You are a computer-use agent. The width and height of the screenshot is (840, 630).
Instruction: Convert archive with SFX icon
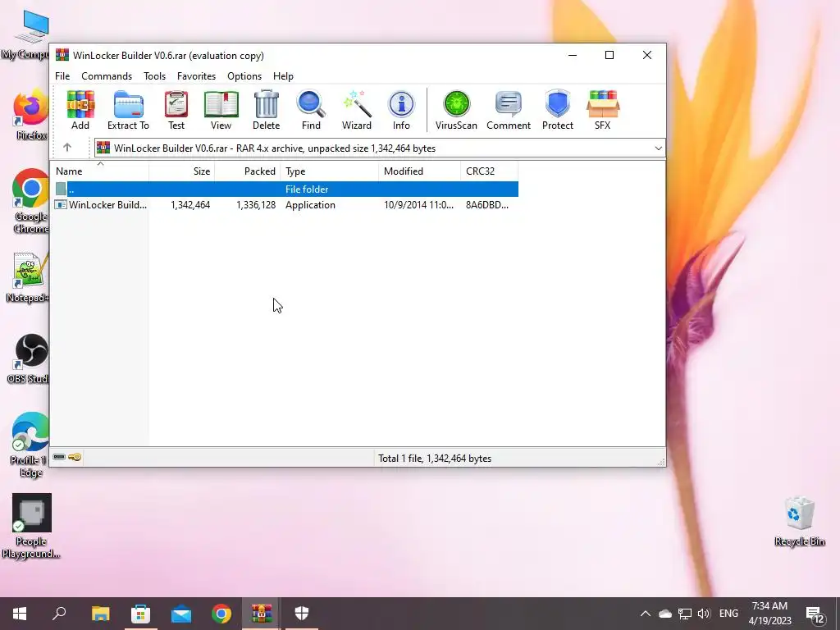[603, 110]
